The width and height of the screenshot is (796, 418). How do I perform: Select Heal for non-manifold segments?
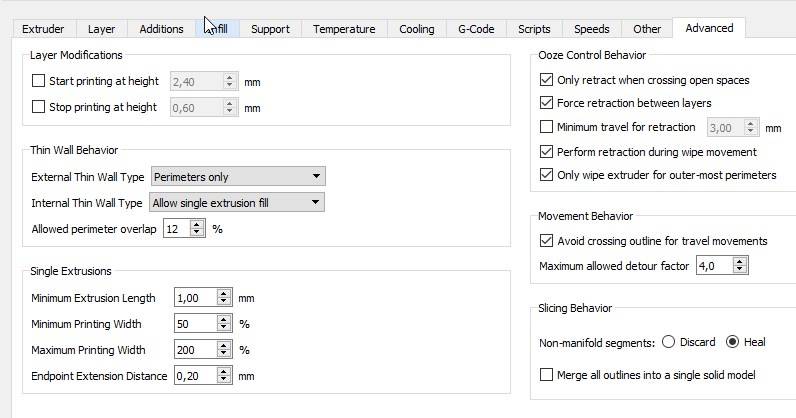coord(733,342)
